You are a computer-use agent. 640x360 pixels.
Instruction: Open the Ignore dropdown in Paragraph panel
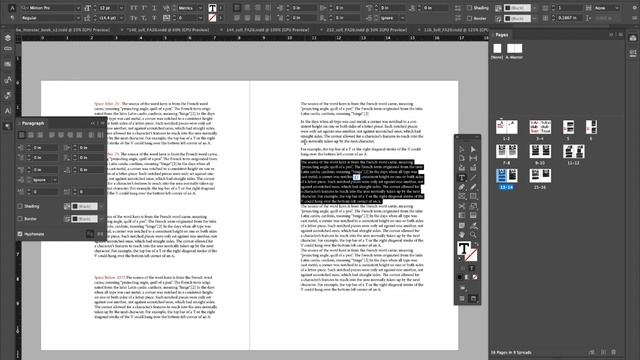click(55, 180)
